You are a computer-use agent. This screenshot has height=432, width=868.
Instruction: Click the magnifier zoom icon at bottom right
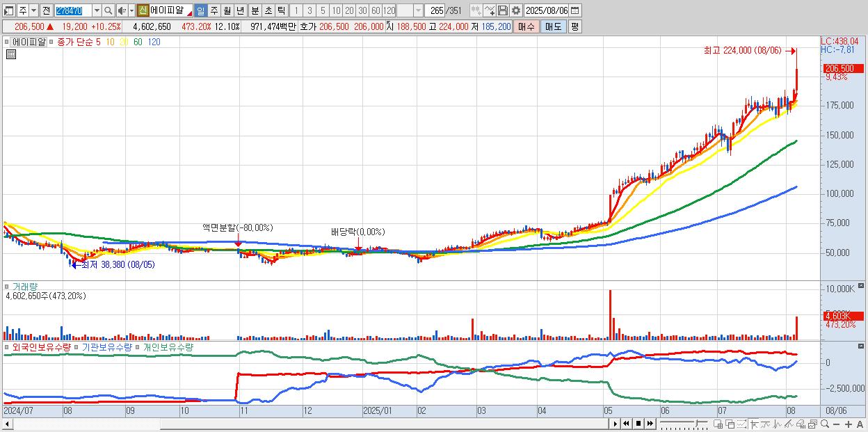[825, 424]
